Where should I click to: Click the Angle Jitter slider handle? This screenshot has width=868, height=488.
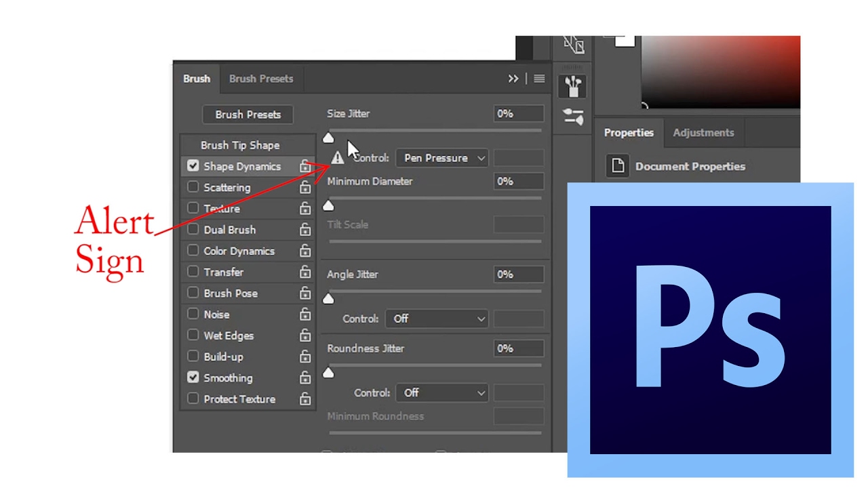coord(328,299)
